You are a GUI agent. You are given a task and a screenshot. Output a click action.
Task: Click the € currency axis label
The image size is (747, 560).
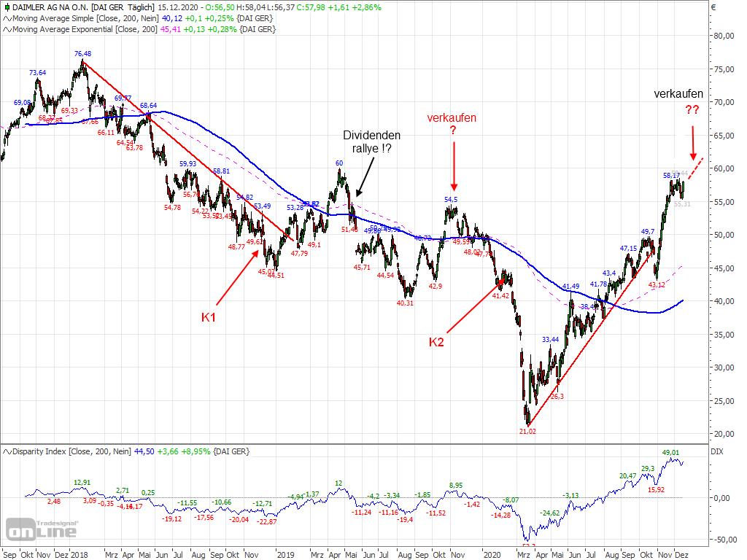click(x=713, y=7)
